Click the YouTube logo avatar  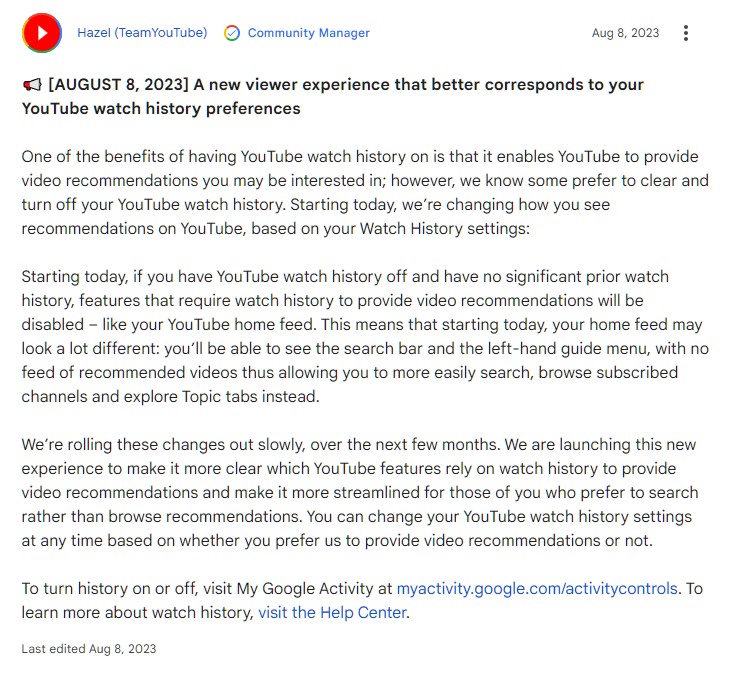pyautogui.click(x=42, y=33)
